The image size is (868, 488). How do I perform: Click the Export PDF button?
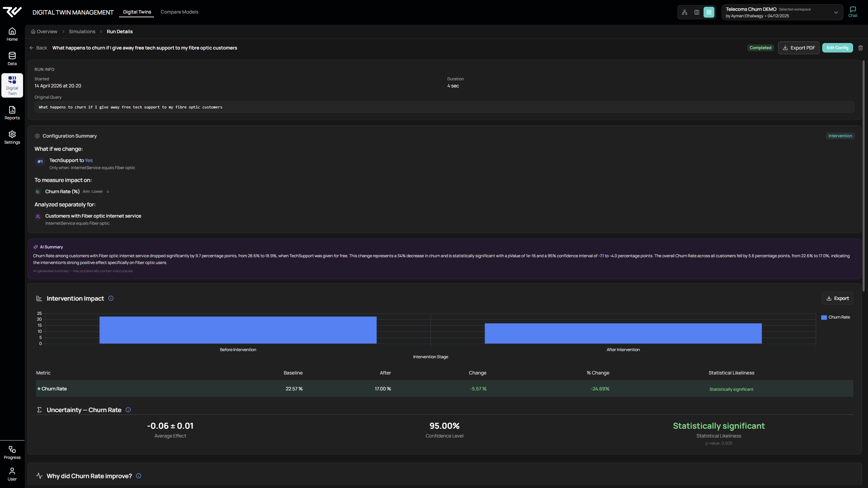pyautogui.click(x=798, y=48)
